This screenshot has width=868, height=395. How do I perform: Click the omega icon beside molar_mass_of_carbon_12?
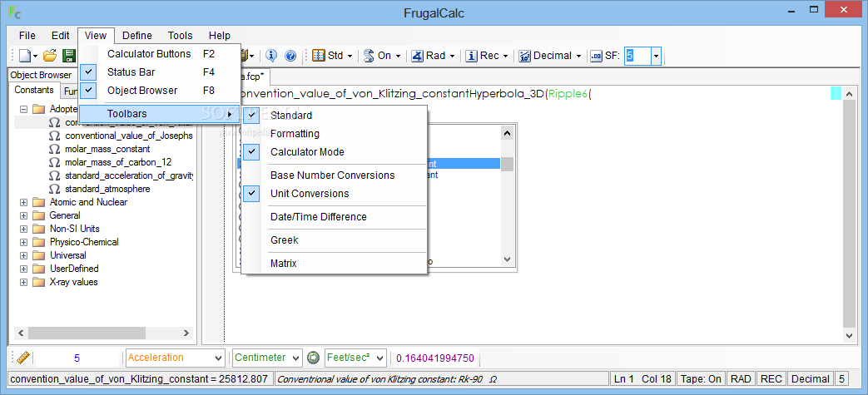click(54, 162)
